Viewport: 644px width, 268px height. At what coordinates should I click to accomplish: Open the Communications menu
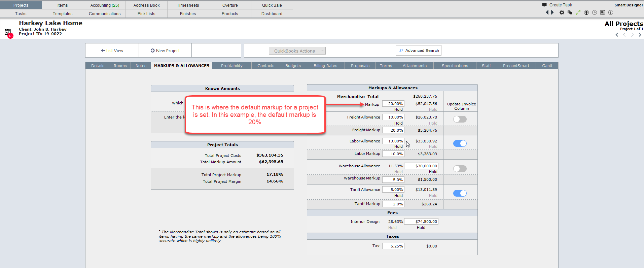(105, 13)
